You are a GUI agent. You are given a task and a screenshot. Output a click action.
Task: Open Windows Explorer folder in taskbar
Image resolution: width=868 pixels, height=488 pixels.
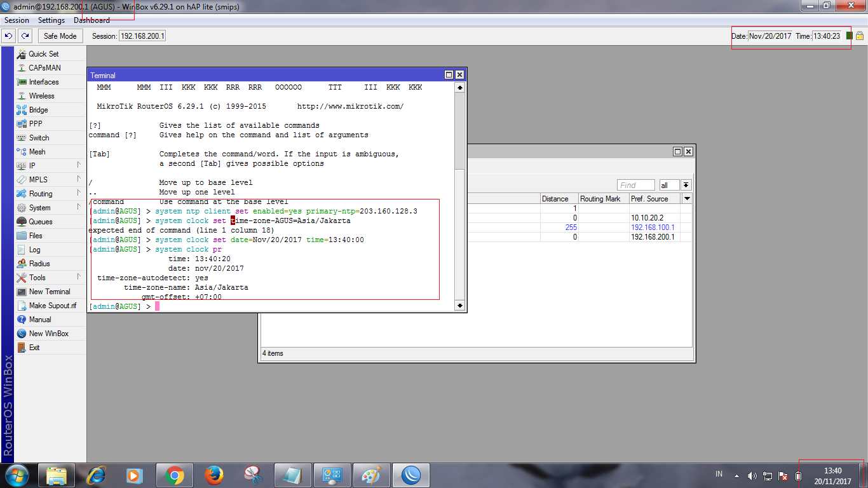tap(57, 475)
